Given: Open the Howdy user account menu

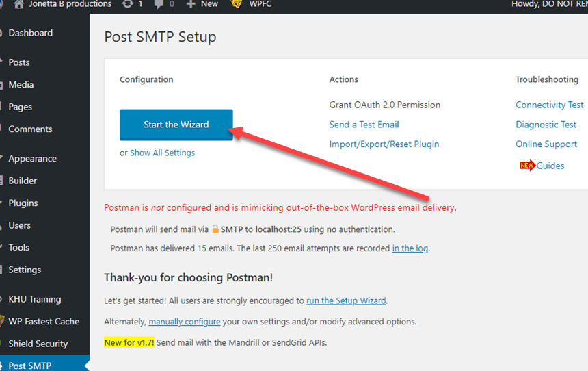Looking at the screenshot, I should click(x=550, y=4).
